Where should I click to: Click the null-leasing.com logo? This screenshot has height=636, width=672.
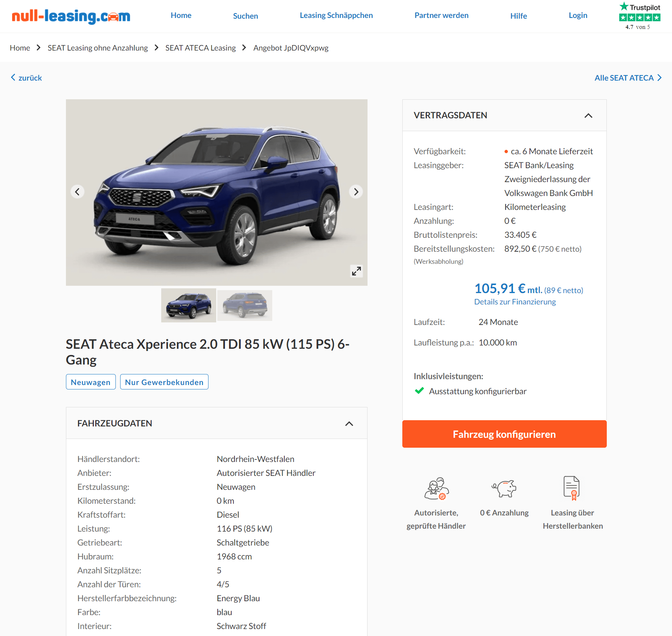coord(71,16)
